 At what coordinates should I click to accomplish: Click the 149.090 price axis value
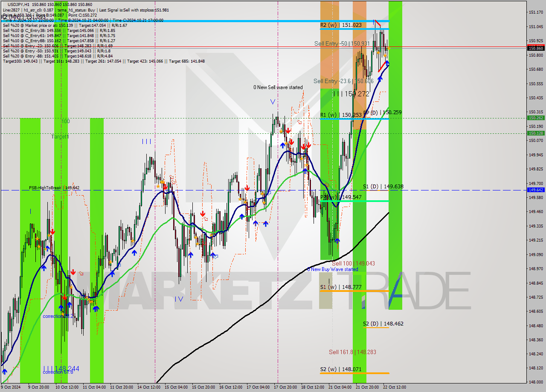pyautogui.click(x=536, y=254)
